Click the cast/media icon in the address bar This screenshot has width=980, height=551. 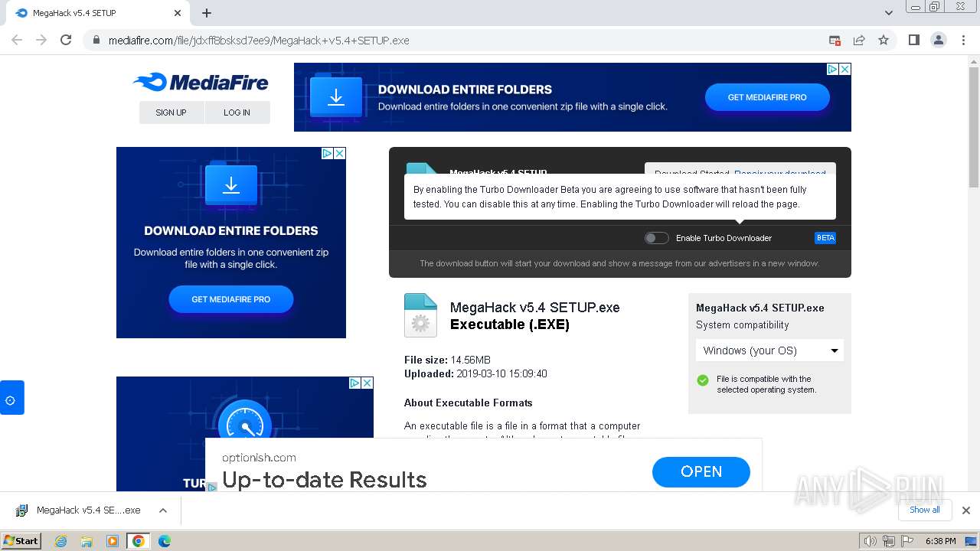835,40
